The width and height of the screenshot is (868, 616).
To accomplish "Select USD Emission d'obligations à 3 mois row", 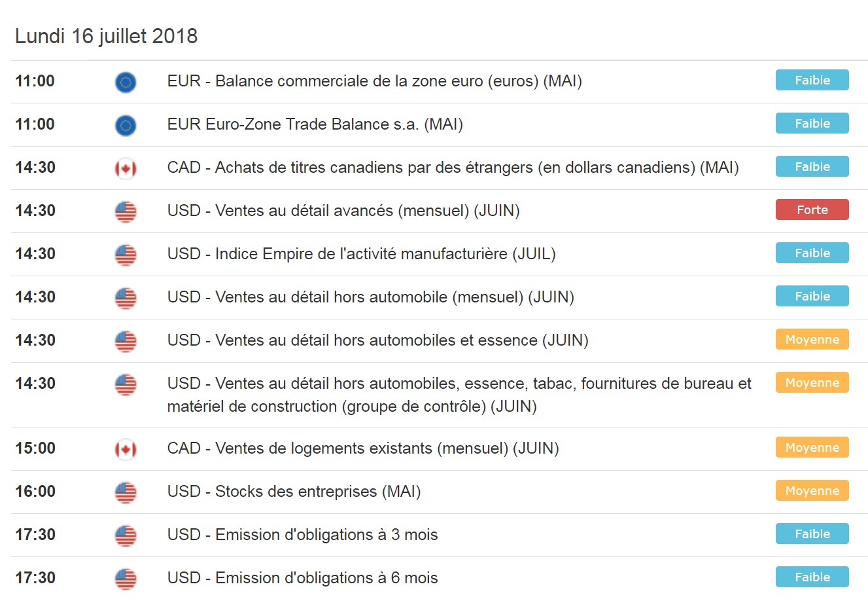I will (302, 535).
